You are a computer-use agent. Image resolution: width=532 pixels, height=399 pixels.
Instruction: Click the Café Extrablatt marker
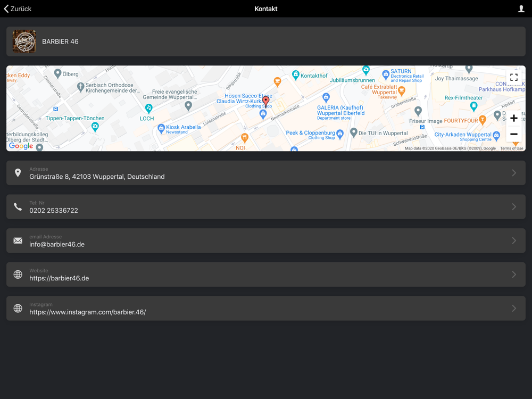coord(402,90)
